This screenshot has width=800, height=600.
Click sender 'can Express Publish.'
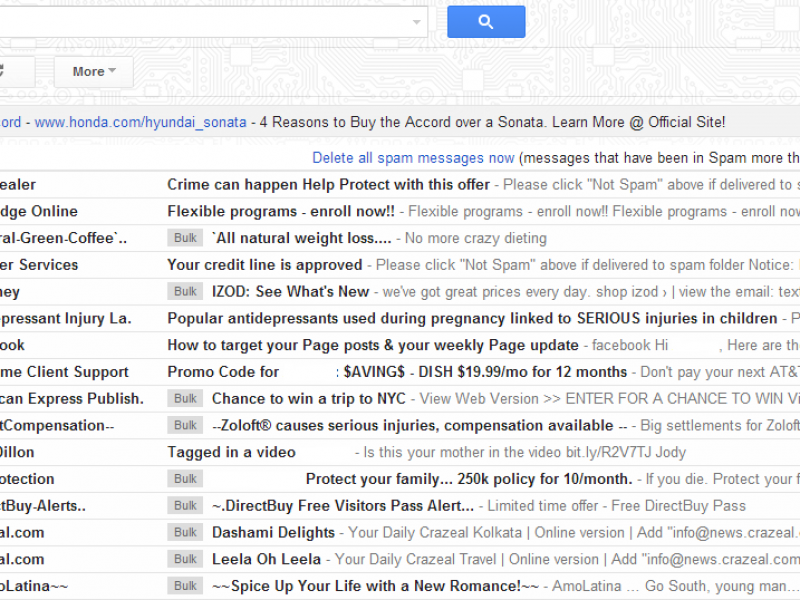[72, 399]
